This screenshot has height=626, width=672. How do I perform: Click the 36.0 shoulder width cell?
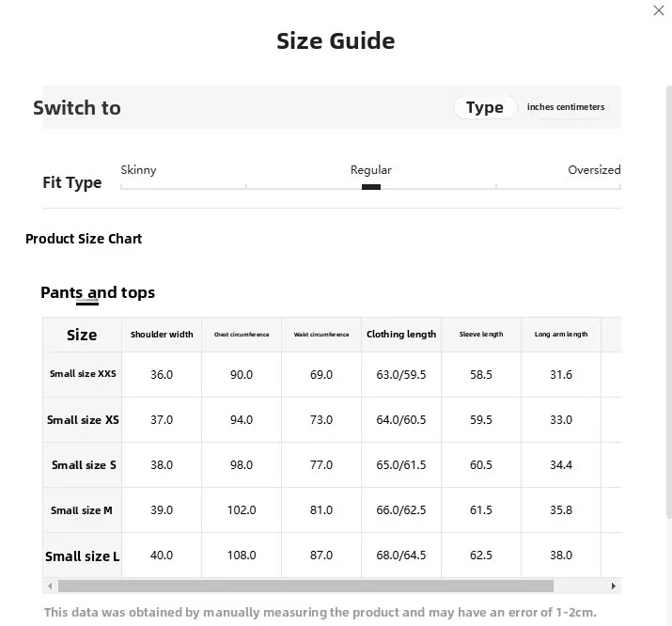click(162, 375)
